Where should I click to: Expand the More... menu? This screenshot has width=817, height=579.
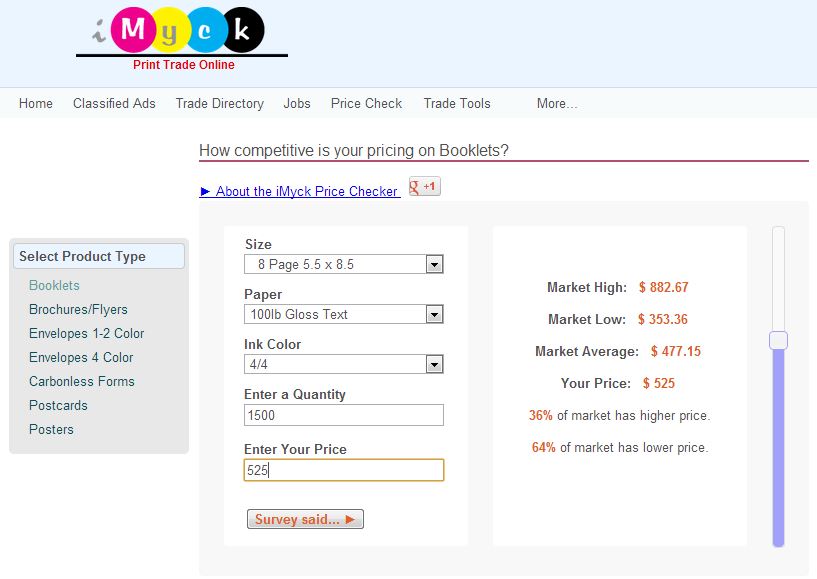(556, 103)
